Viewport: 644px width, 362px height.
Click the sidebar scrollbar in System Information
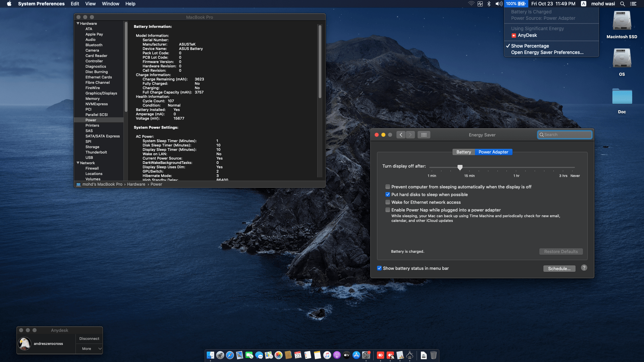(x=126, y=67)
